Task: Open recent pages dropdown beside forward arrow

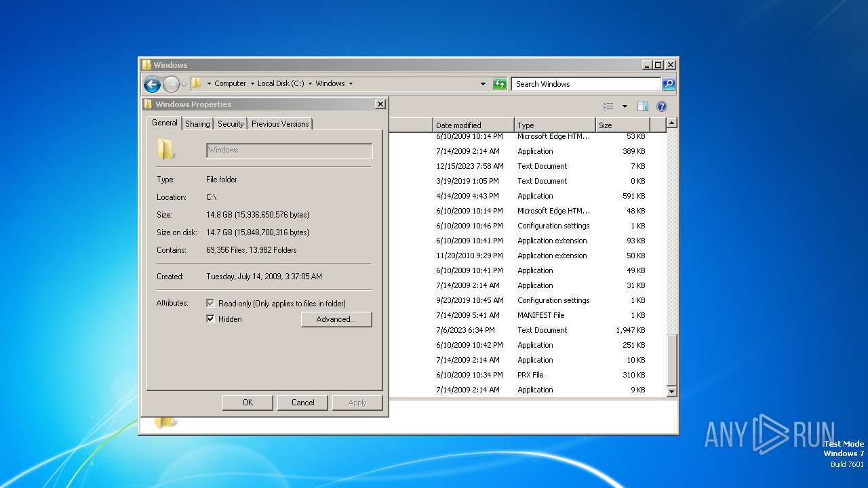Action: (x=184, y=85)
